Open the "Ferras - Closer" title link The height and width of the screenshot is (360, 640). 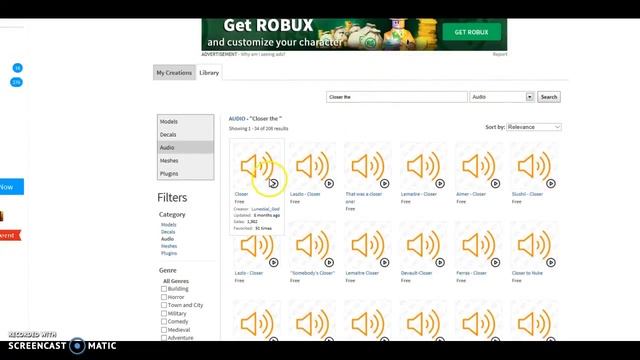(471, 273)
